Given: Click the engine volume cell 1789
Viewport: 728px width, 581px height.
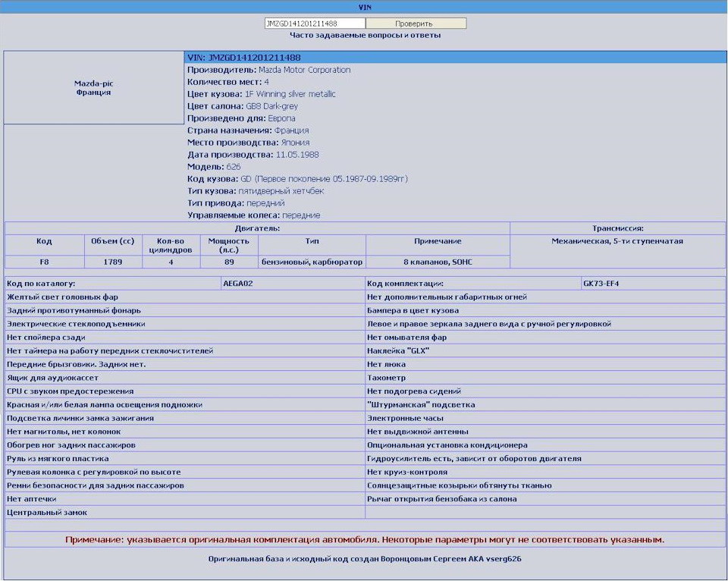Looking at the screenshot, I should click(113, 262).
